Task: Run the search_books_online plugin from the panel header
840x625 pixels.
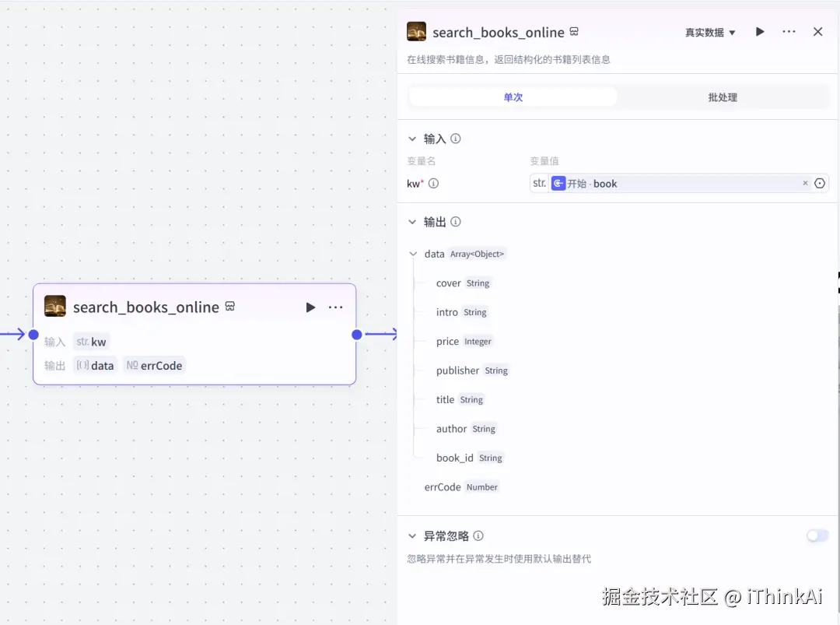Action: click(x=760, y=32)
